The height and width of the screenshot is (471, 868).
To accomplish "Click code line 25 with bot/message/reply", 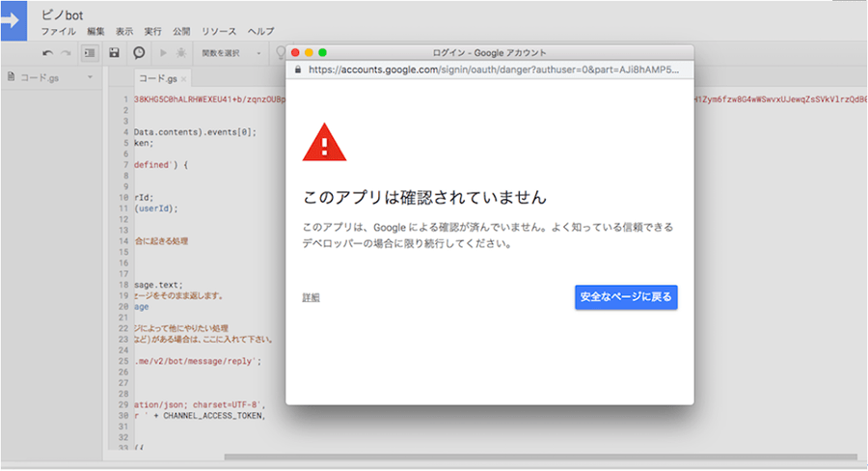I will point(198,361).
